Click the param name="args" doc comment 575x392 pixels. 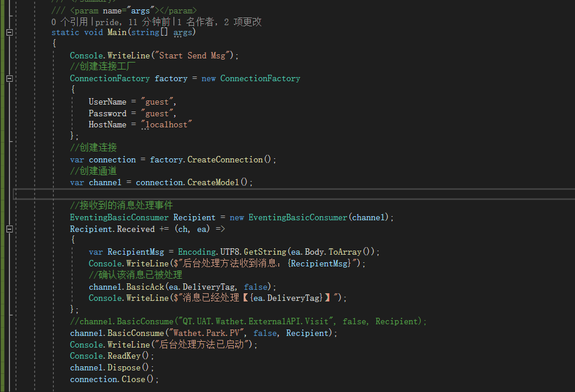(x=124, y=11)
